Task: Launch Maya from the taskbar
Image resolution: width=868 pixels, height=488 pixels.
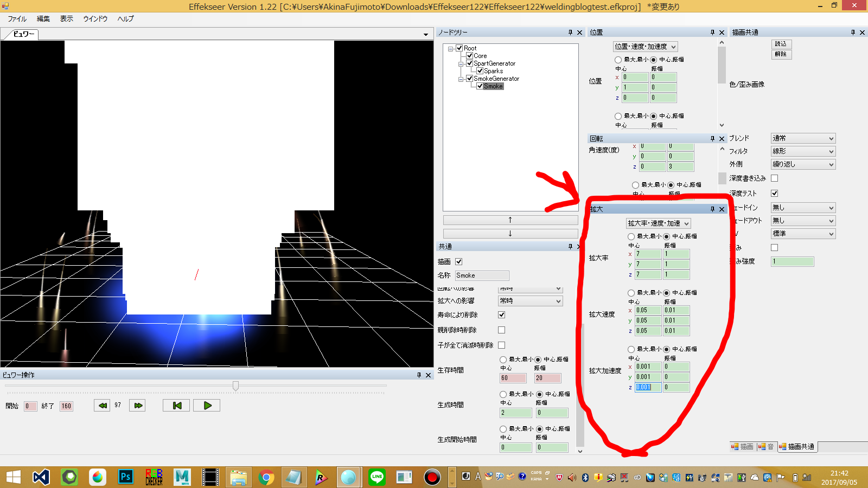Action: tap(182, 477)
